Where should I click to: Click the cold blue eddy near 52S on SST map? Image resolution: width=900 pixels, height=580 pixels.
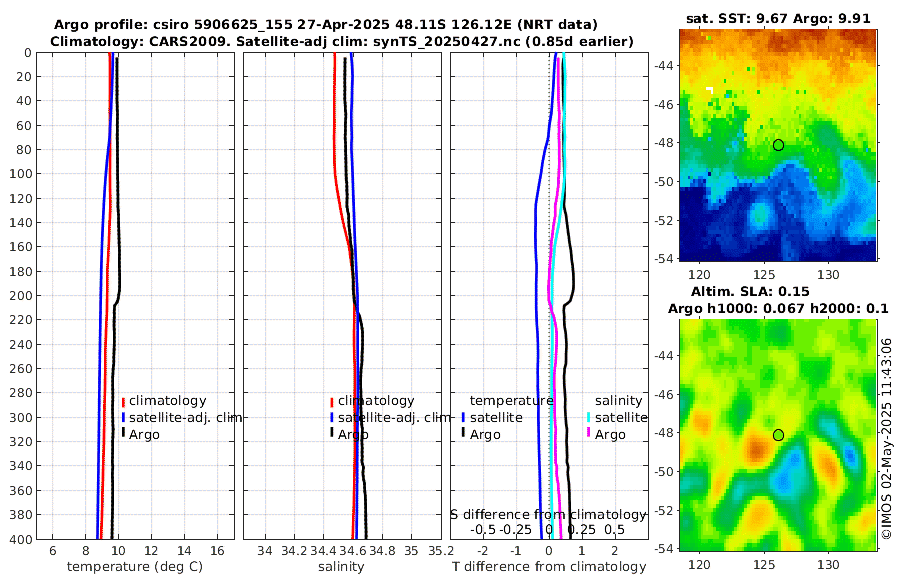[759, 215]
